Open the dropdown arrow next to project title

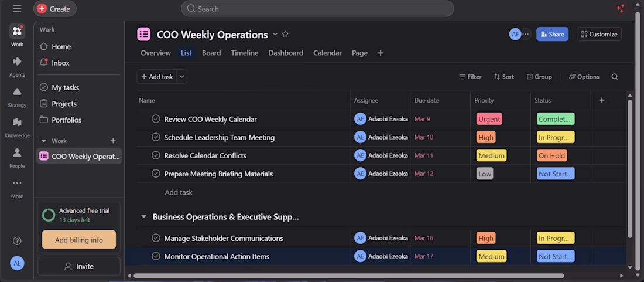coord(275,35)
